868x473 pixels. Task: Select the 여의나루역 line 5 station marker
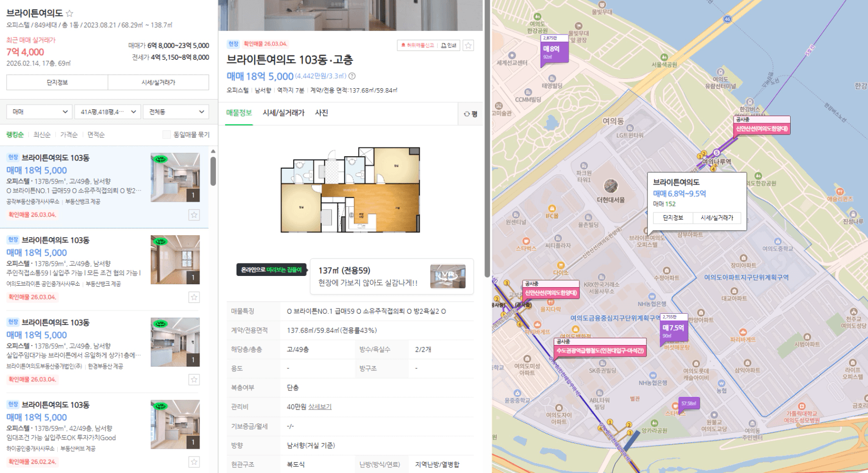click(x=716, y=153)
